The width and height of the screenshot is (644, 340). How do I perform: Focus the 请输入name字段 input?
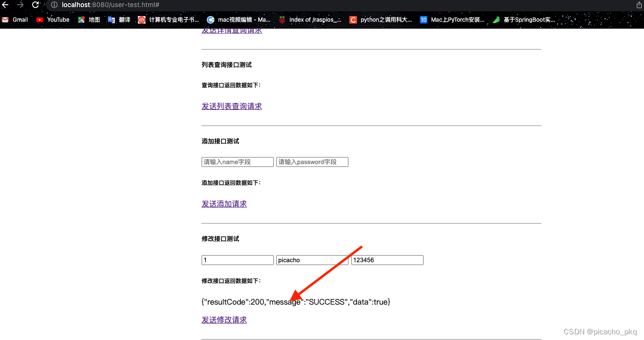(x=237, y=162)
